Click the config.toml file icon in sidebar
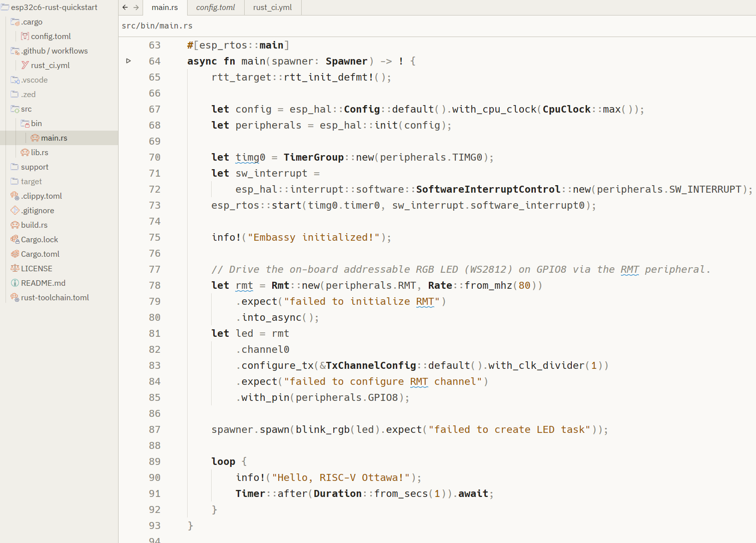The height and width of the screenshot is (543, 756). click(25, 36)
